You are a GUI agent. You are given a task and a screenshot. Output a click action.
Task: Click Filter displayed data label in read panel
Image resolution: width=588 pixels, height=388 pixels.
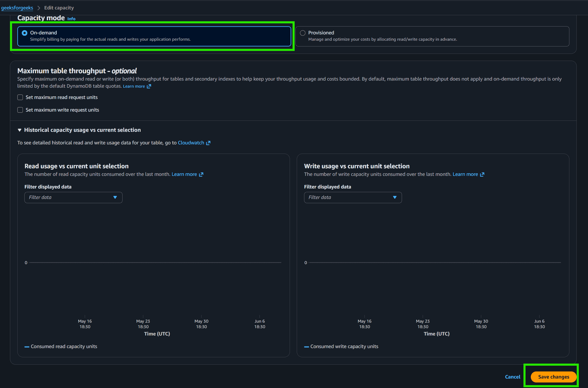48,187
